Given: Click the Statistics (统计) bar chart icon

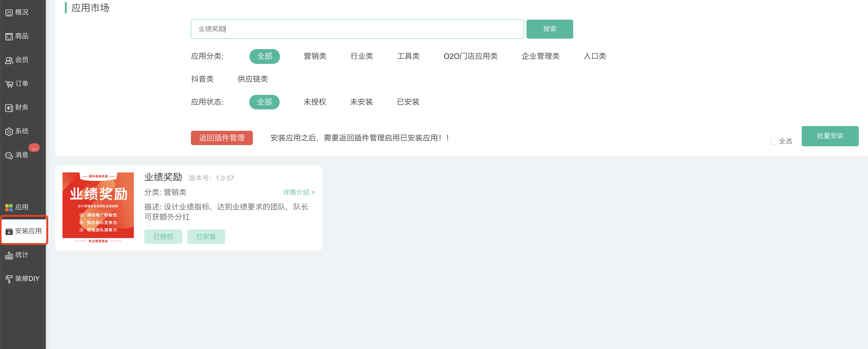Looking at the screenshot, I should (9, 255).
